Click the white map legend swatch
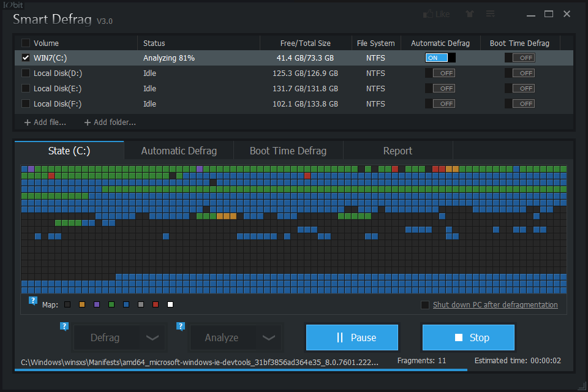 [x=170, y=304]
